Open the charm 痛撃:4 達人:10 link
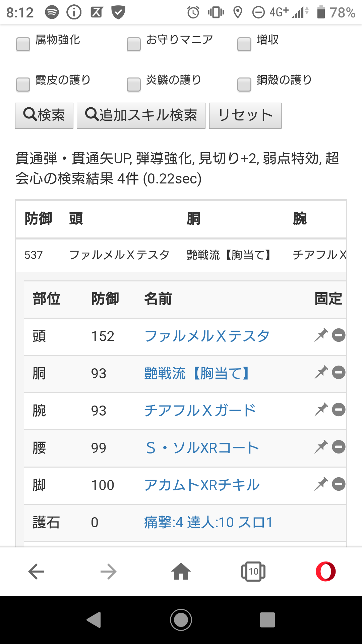This screenshot has width=362, height=644. click(x=208, y=522)
